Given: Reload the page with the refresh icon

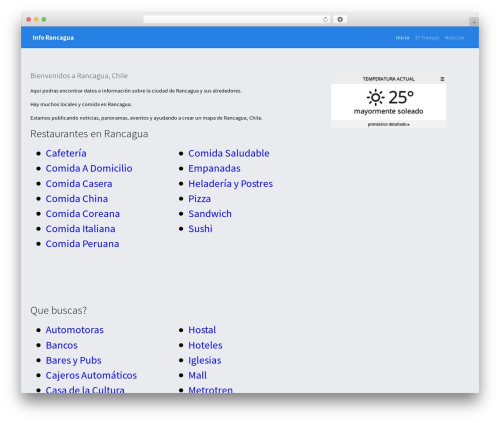Looking at the screenshot, I should (x=325, y=20).
